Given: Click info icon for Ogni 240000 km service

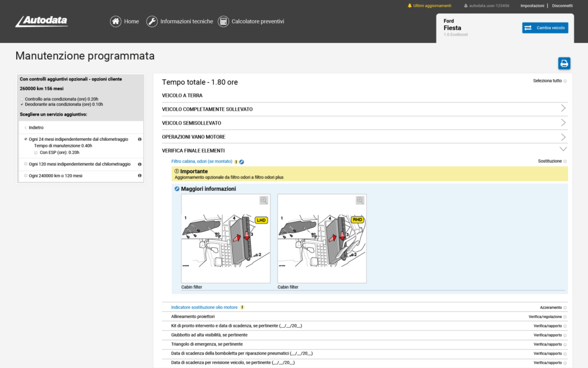Looking at the screenshot, I should click(x=140, y=175).
